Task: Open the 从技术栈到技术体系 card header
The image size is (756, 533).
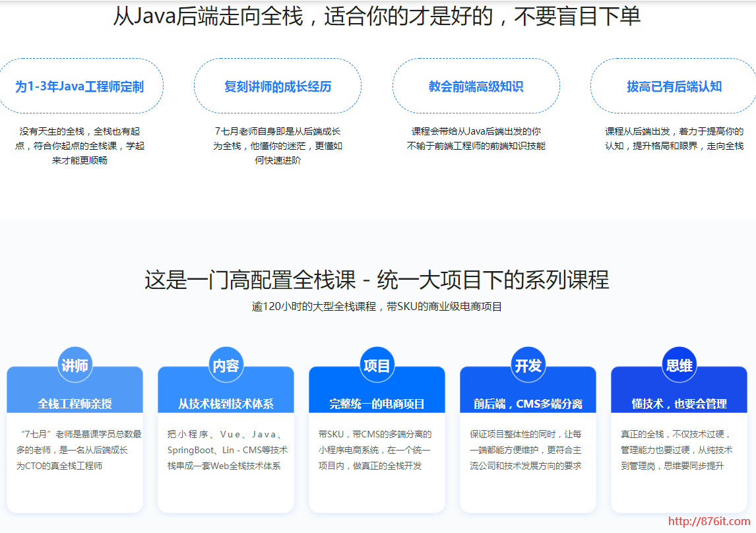Action: [x=226, y=390]
